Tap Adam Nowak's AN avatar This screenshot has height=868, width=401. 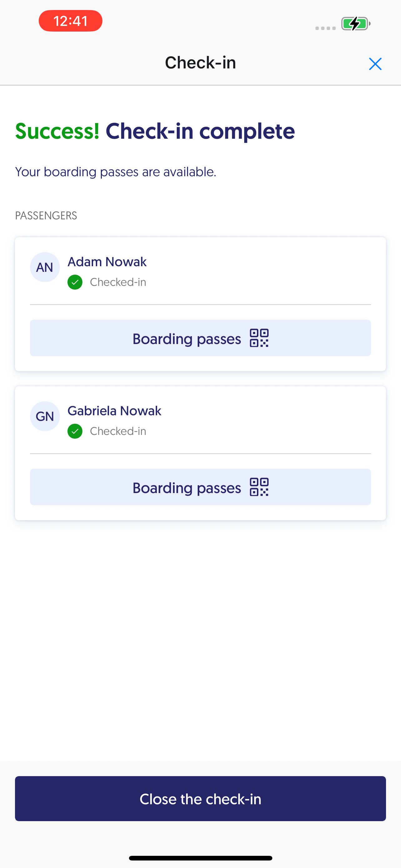coord(45,267)
